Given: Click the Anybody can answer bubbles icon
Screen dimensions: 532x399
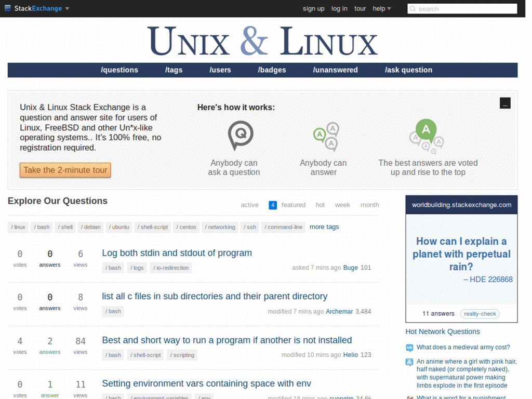Looking at the screenshot, I should click(x=326, y=137).
